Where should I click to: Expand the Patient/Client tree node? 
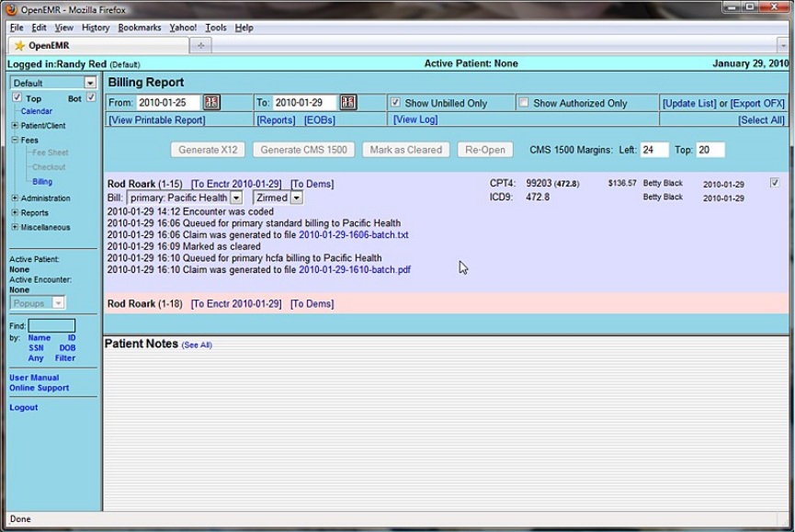tap(16, 125)
